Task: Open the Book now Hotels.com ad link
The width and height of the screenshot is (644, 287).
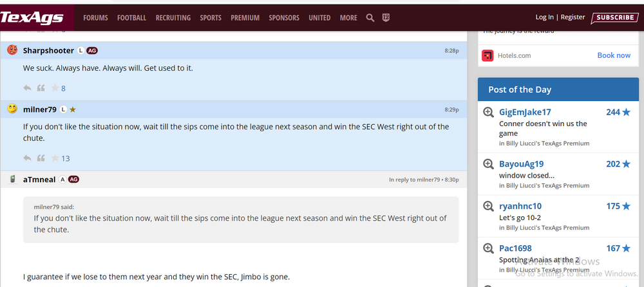Action: pos(614,55)
